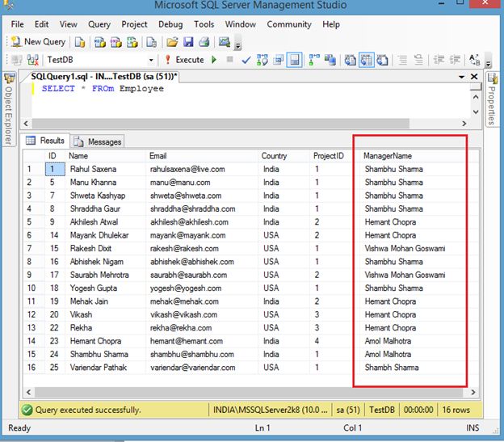The image size is (504, 442).
Task: Open the Query menu
Action: [99, 24]
